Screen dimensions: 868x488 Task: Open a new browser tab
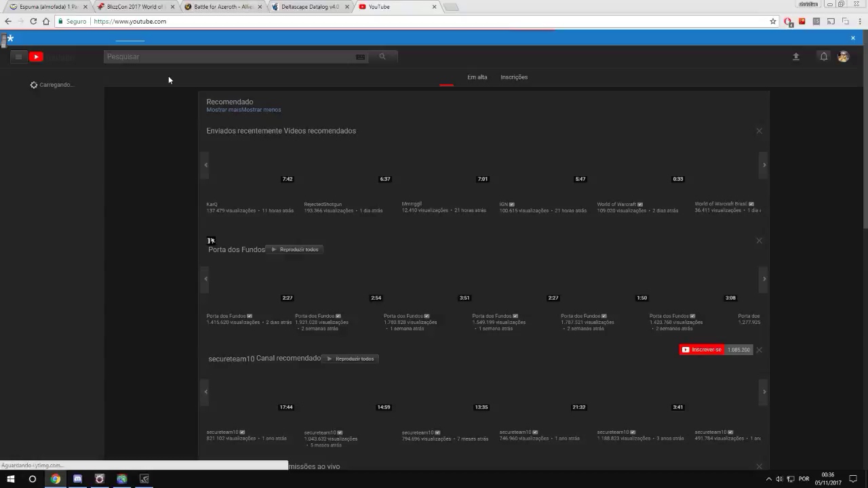click(x=451, y=7)
